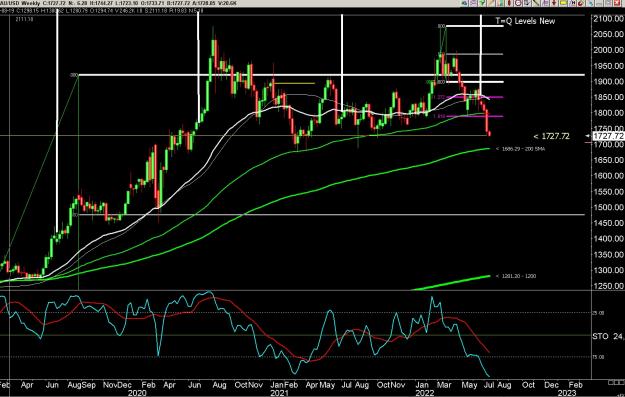
Task: Click the 'AugSep' date axis label
Action: coord(82,385)
